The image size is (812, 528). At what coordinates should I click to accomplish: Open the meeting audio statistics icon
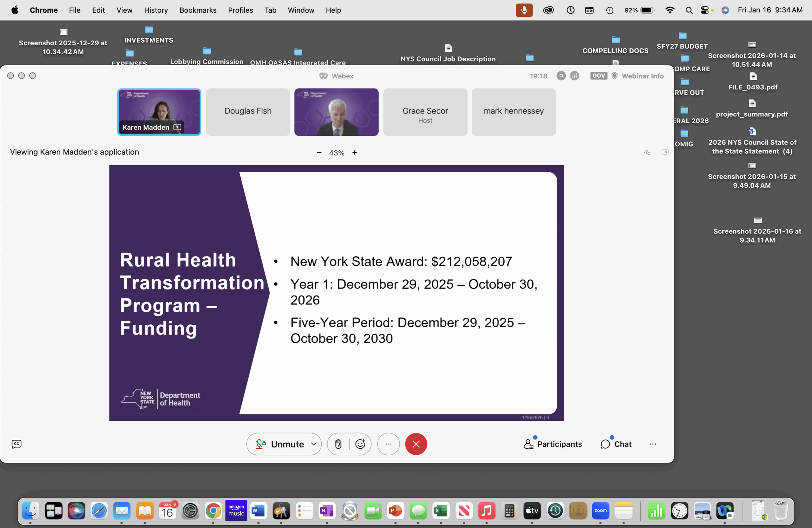[x=574, y=76]
